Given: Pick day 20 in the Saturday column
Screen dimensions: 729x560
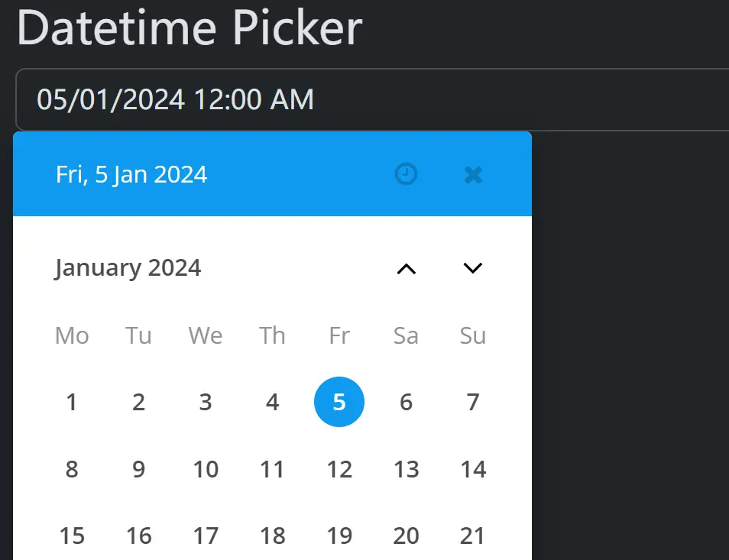Looking at the screenshot, I should pyautogui.click(x=406, y=536).
